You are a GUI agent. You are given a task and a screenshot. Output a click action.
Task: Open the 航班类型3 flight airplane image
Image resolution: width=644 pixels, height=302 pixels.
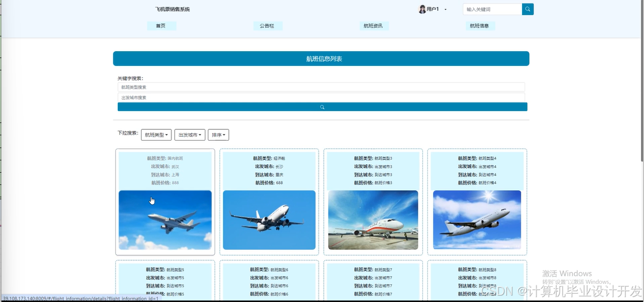(373, 220)
